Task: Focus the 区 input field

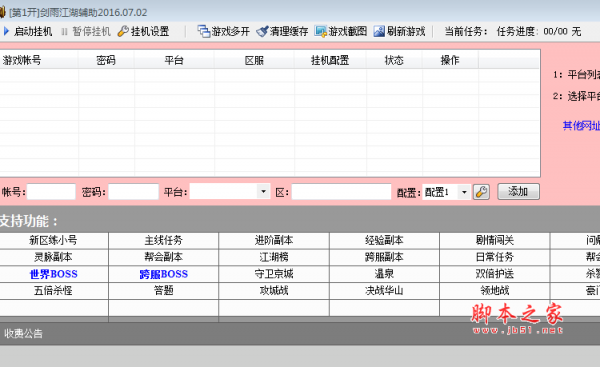Action: (x=341, y=192)
